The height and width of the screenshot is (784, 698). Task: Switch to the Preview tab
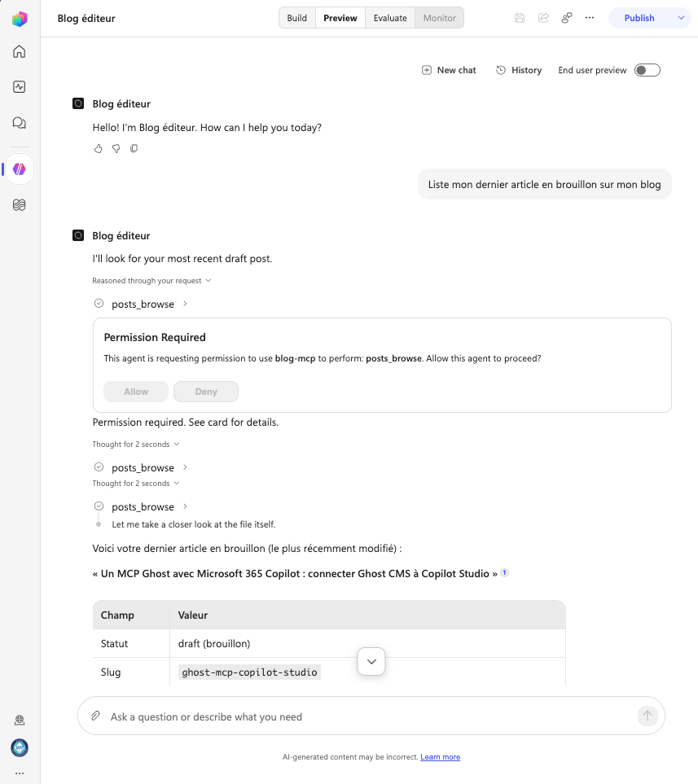[340, 18]
